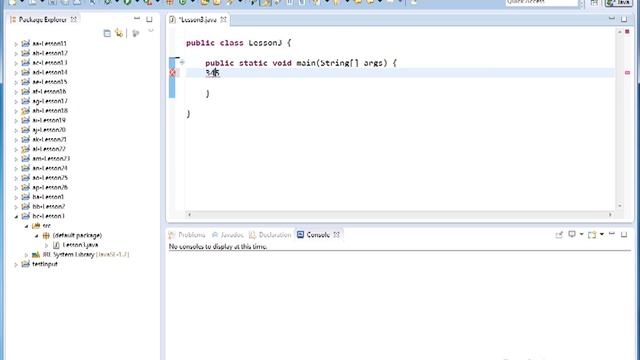Select the al-Lesson22 project icon
This screenshot has height=360, width=640.
[25, 149]
